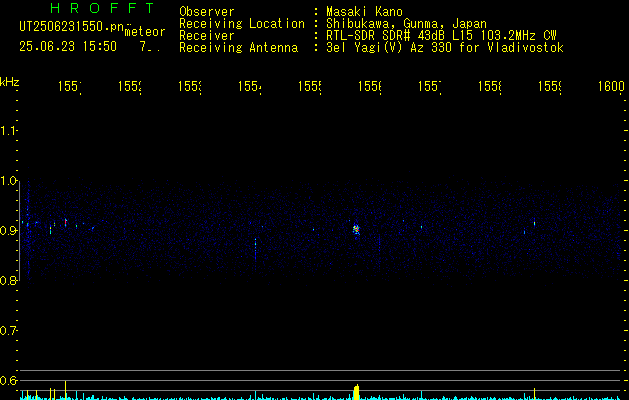The image size is (629, 400).
Task: Click the green HROFFT title
Action: click(x=102, y=8)
